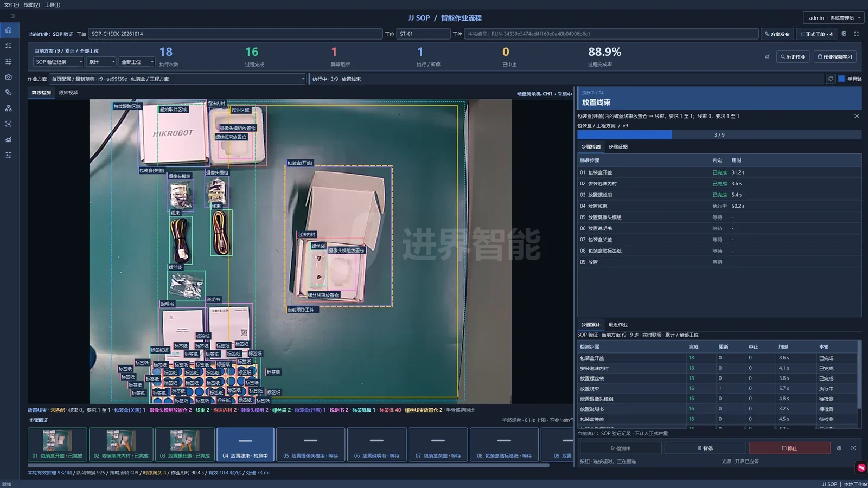Open the chart statistics icon in left sidebar

tap(9, 139)
